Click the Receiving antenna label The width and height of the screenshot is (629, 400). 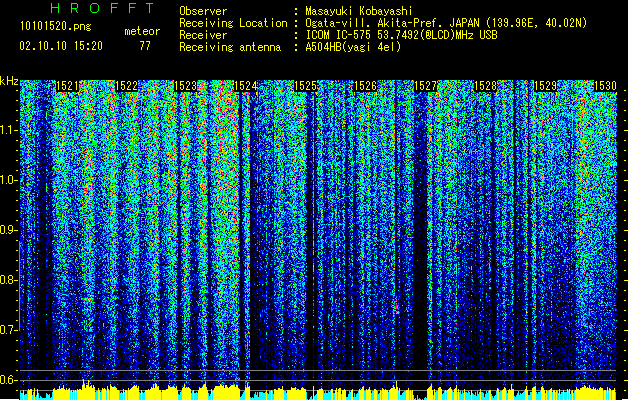(x=230, y=47)
